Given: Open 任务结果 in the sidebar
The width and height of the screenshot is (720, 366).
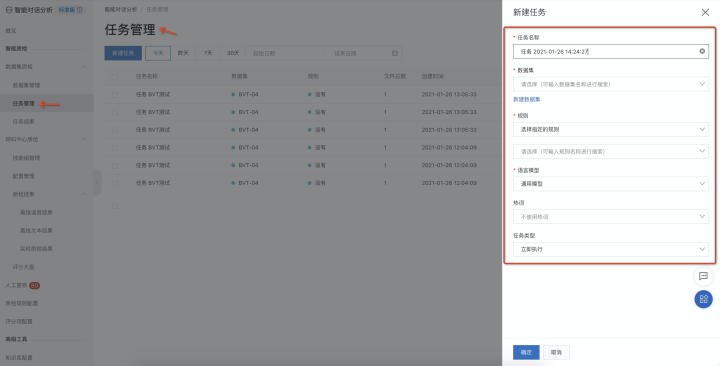Looking at the screenshot, I should pyautogui.click(x=23, y=122).
